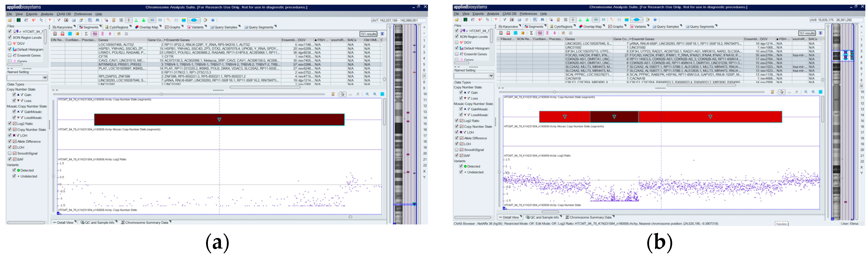The image size is (868, 257).
Task: Click the blue help icon in panel (b) toolbar
Action: (655, 20)
